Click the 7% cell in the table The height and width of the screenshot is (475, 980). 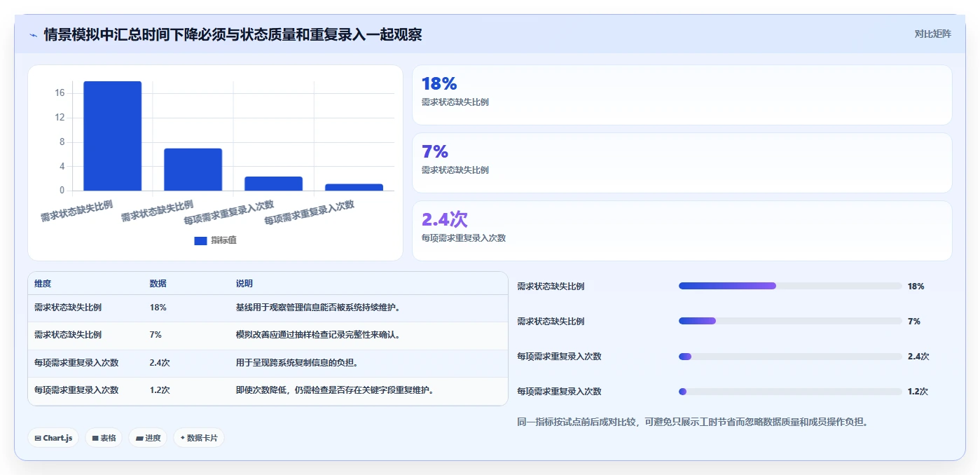click(x=156, y=335)
